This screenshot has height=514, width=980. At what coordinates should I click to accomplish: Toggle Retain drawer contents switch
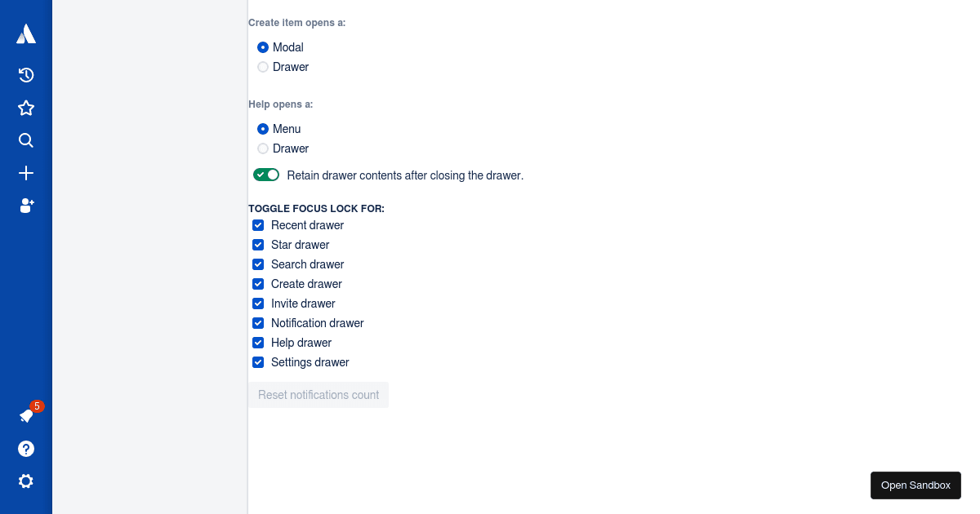tap(266, 175)
